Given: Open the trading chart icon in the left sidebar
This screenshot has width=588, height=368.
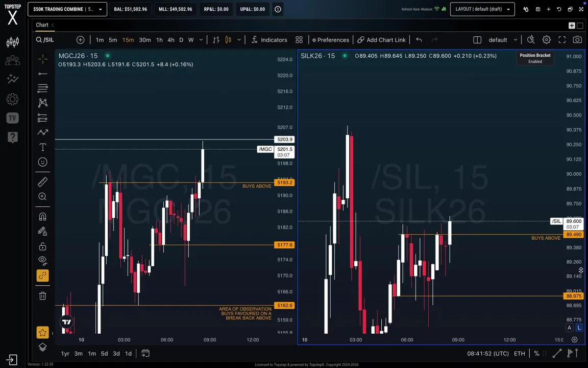Looking at the screenshot, I should [x=12, y=42].
